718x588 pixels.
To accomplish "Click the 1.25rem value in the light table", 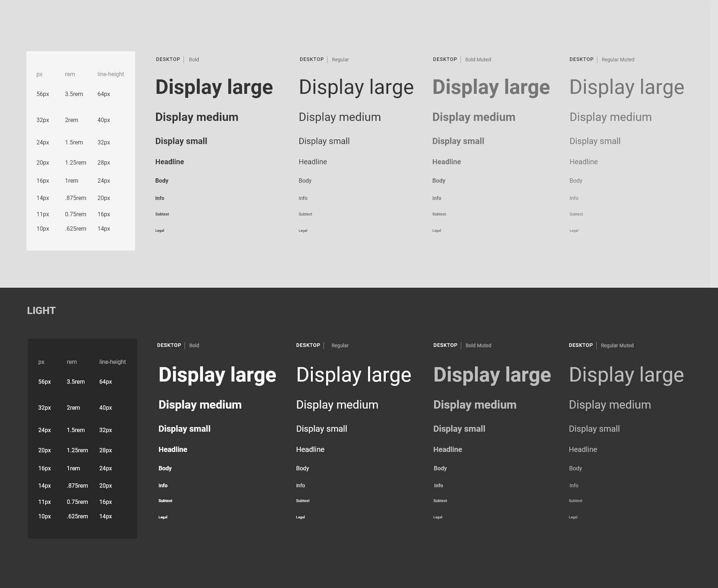I will pyautogui.click(x=75, y=162).
